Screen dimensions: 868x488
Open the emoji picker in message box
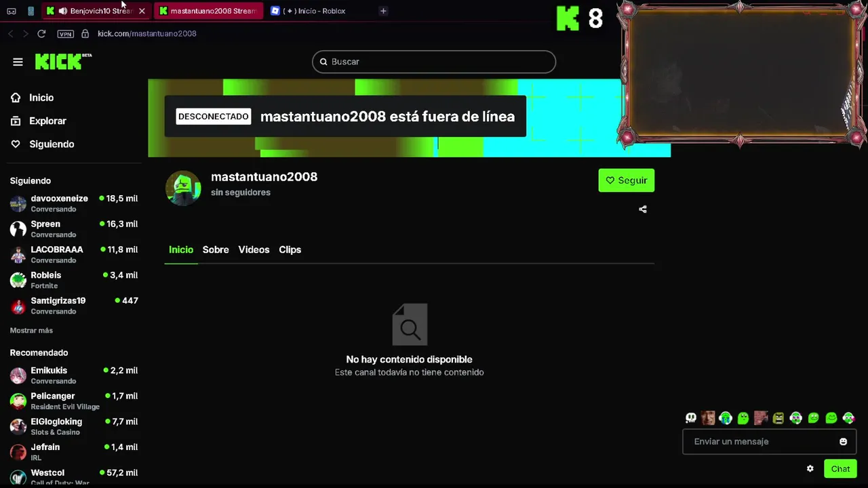click(x=843, y=441)
